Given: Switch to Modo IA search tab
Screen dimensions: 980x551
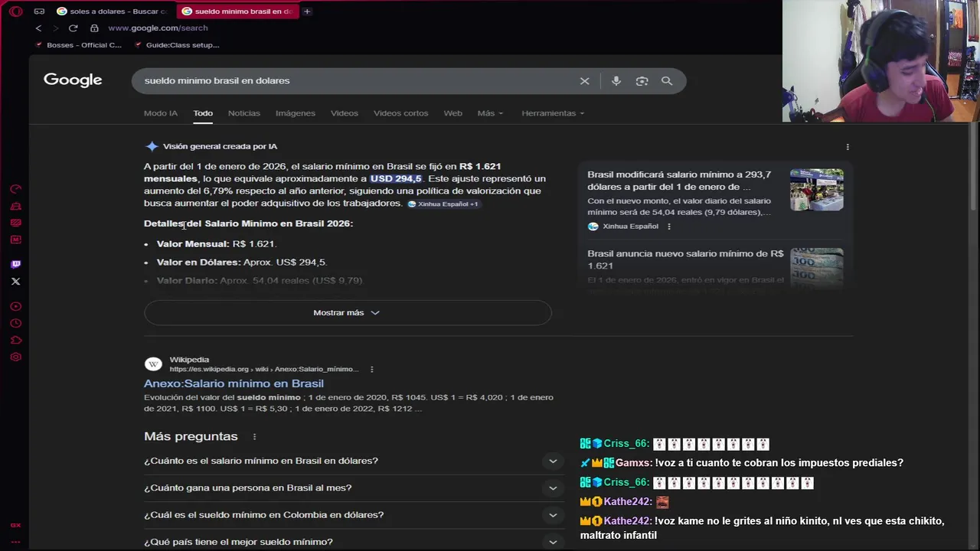Looking at the screenshot, I should [161, 113].
